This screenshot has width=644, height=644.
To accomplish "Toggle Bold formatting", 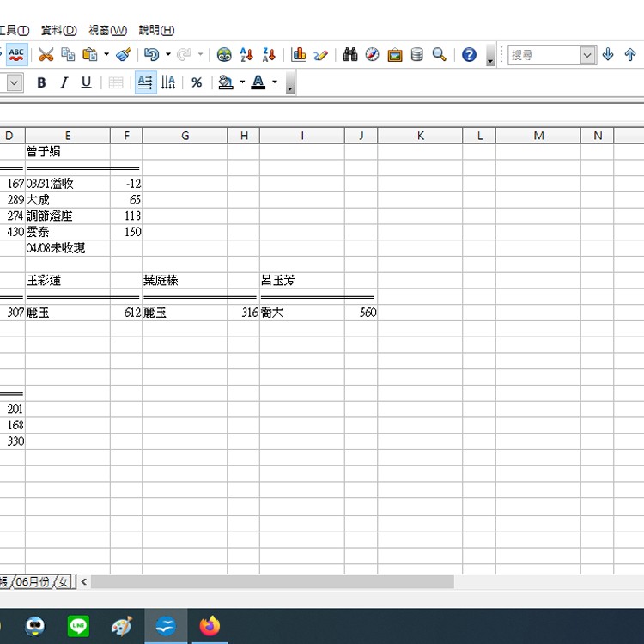I will coord(40,82).
